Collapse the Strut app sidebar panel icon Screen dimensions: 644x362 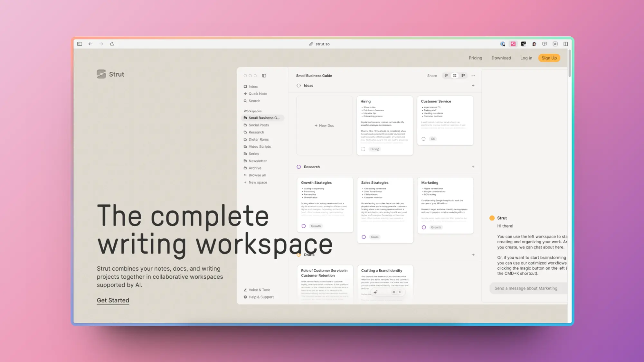[x=264, y=76]
